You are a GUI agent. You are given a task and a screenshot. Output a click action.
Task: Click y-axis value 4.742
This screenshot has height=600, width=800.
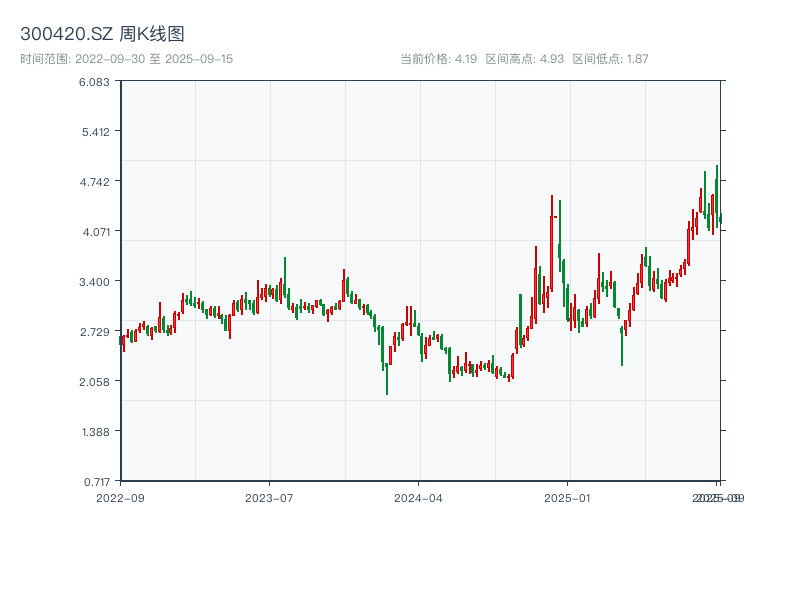point(94,182)
